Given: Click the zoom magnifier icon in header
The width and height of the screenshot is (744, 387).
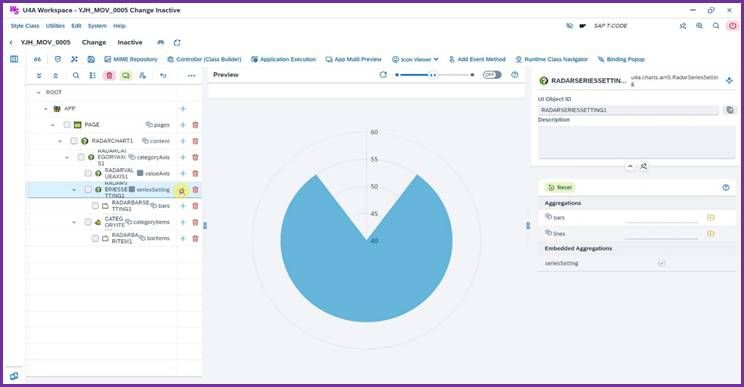Looking at the screenshot, I should tap(699, 26).
